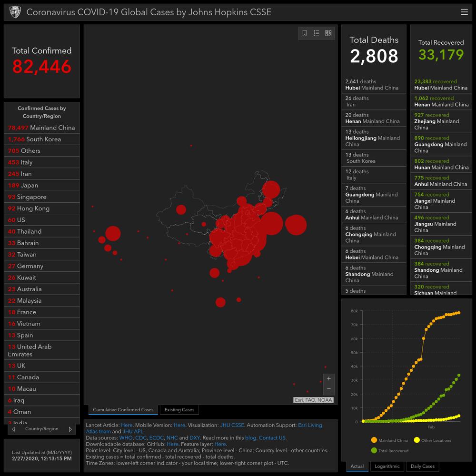Open the Esri Living Atlas team link

click(310, 425)
